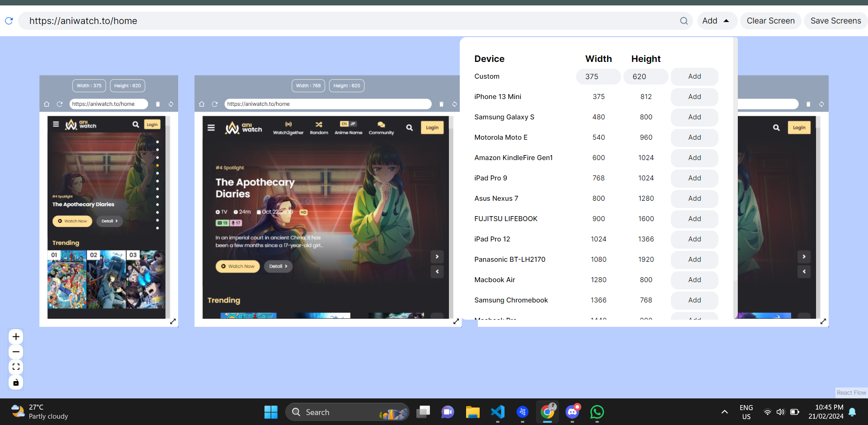Click Watch Now in 768 preview
Image resolution: width=868 pixels, height=425 pixels.
(x=238, y=266)
